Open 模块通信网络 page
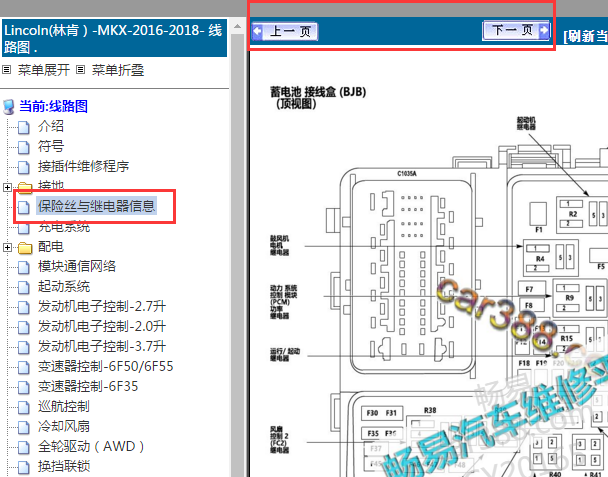Image resolution: width=608 pixels, height=477 pixels. (77, 266)
